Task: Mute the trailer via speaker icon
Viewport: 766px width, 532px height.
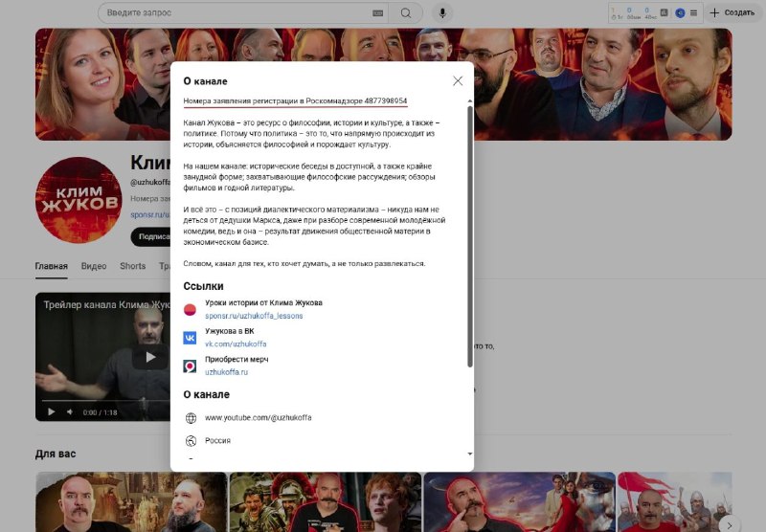Action: [70, 412]
